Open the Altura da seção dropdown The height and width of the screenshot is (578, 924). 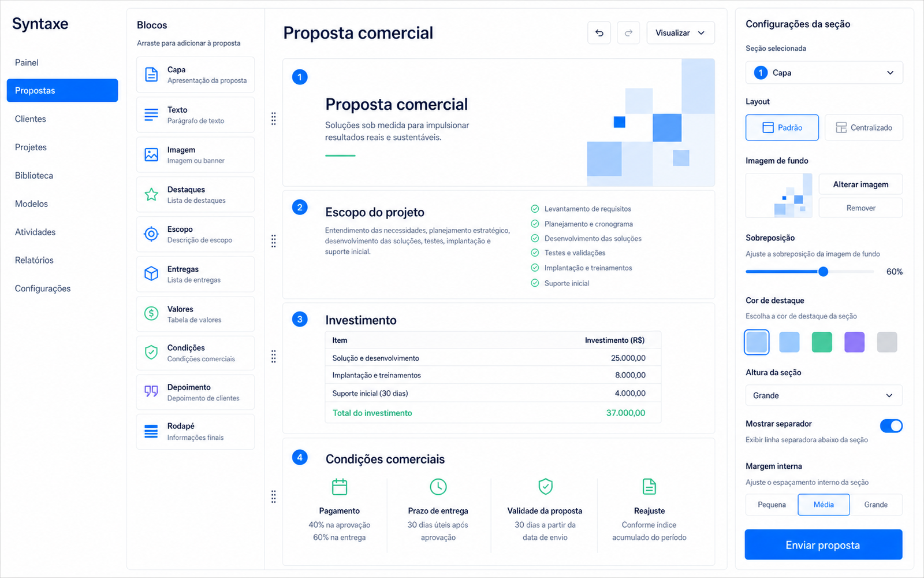click(x=824, y=395)
